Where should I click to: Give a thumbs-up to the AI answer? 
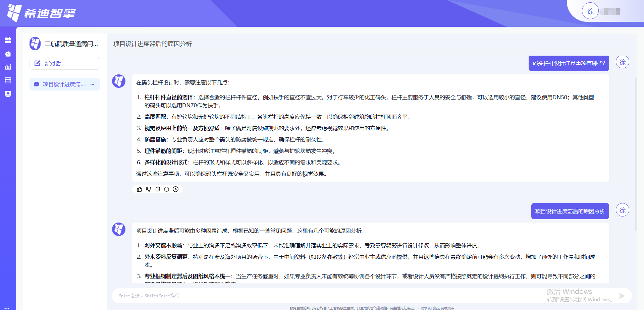[x=140, y=189]
